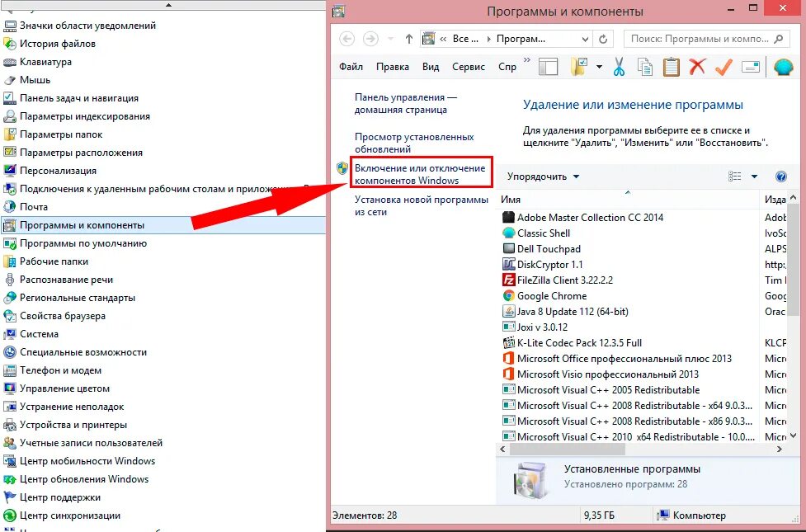Open the Файл menu

pos(351,67)
